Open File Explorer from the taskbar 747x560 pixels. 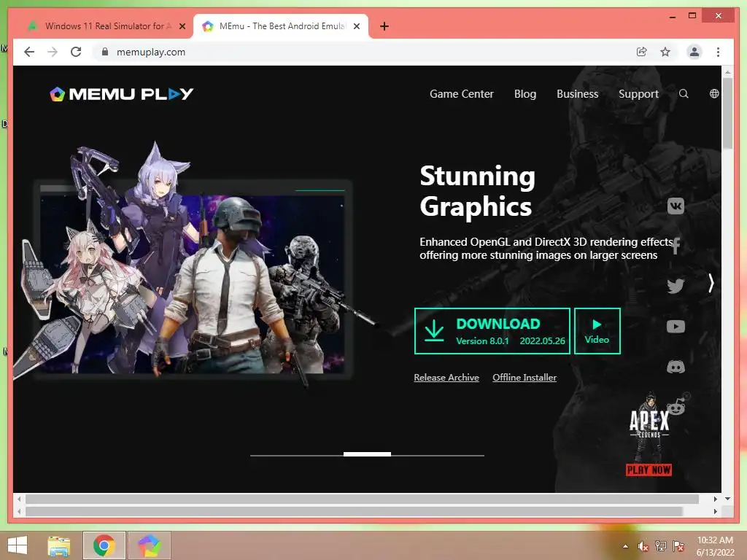click(59, 545)
